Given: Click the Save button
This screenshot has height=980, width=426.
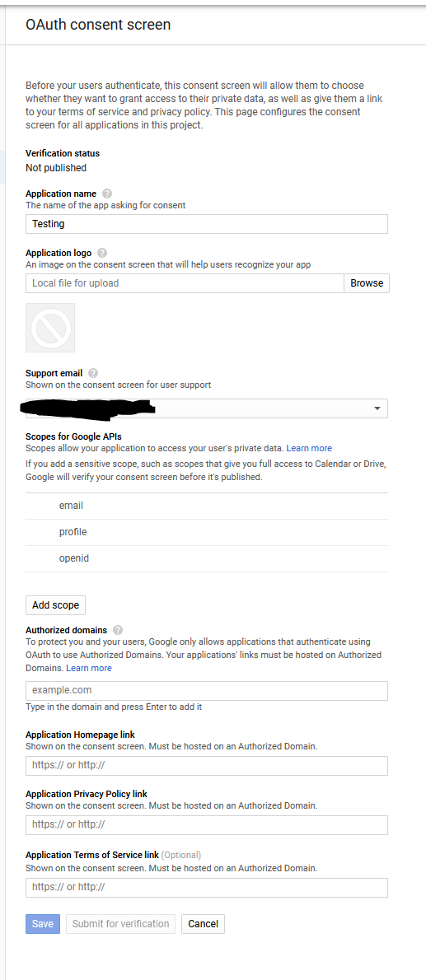Looking at the screenshot, I should [x=43, y=924].
